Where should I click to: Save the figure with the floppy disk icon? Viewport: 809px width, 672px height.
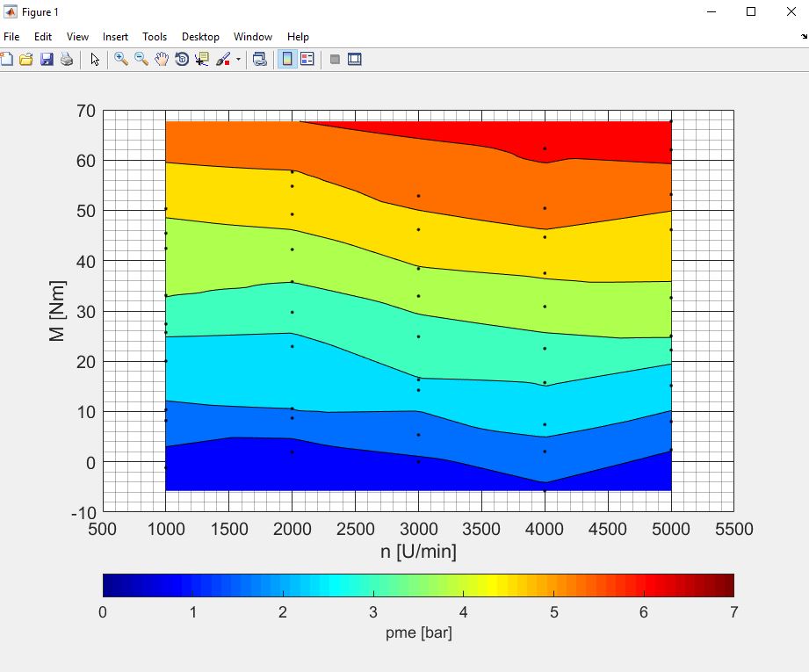pos(47,60)
